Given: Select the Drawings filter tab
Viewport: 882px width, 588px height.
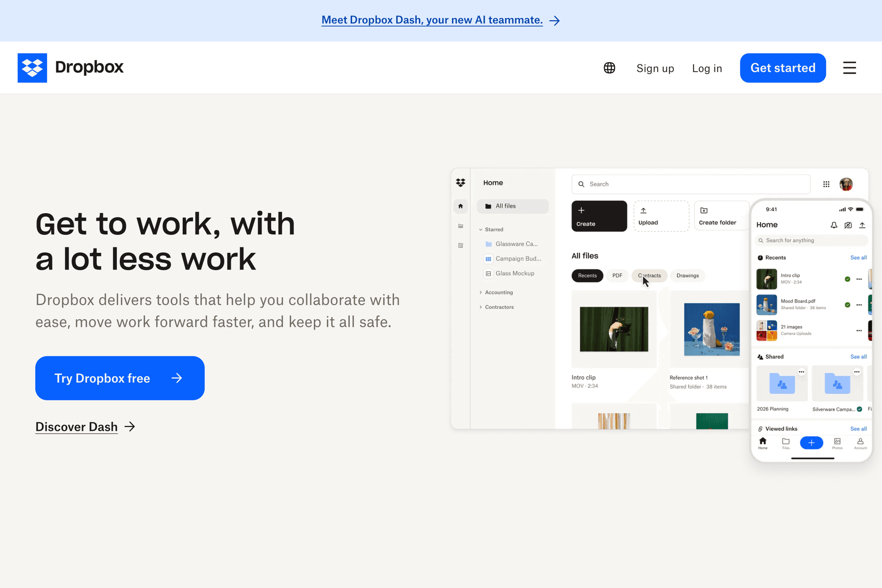Looking at the screenshot, I should point(688,276).
